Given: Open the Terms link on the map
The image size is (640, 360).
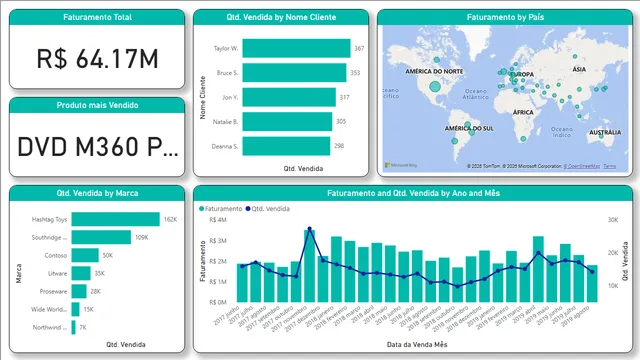Looking at the screenshot, I should [609, 166].
